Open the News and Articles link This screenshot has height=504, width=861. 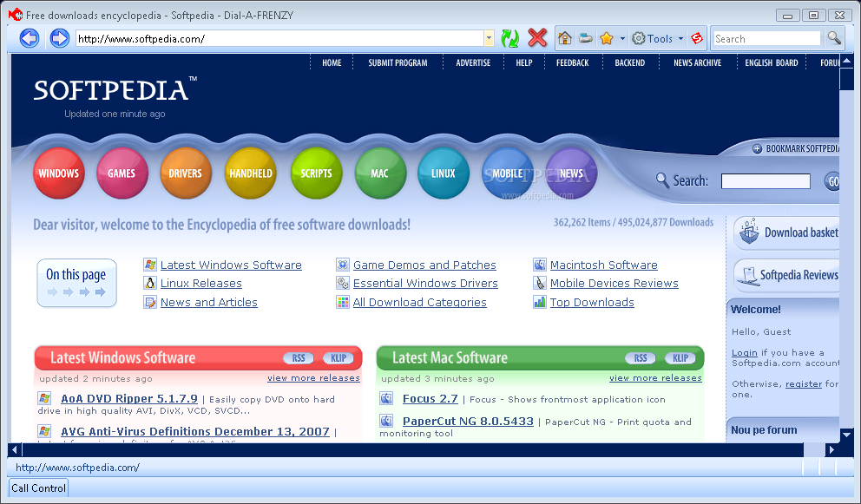208,303
